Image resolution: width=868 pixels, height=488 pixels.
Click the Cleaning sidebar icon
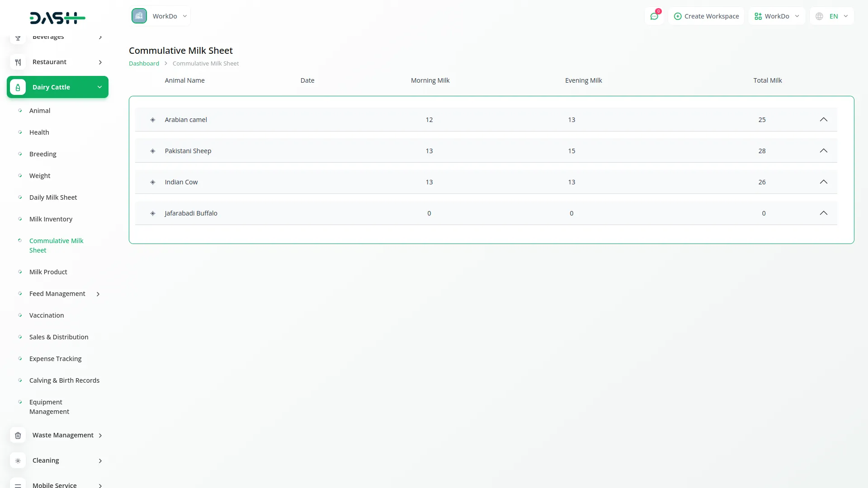[18, 461]
